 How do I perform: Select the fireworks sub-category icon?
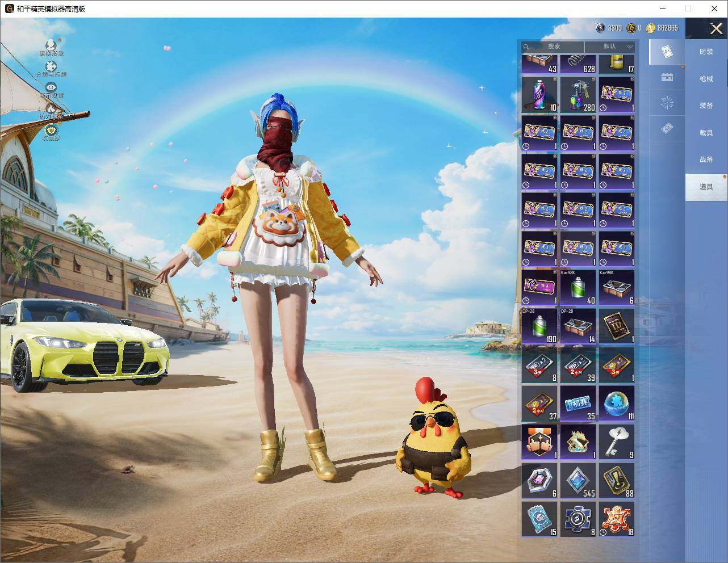point(667,103)
